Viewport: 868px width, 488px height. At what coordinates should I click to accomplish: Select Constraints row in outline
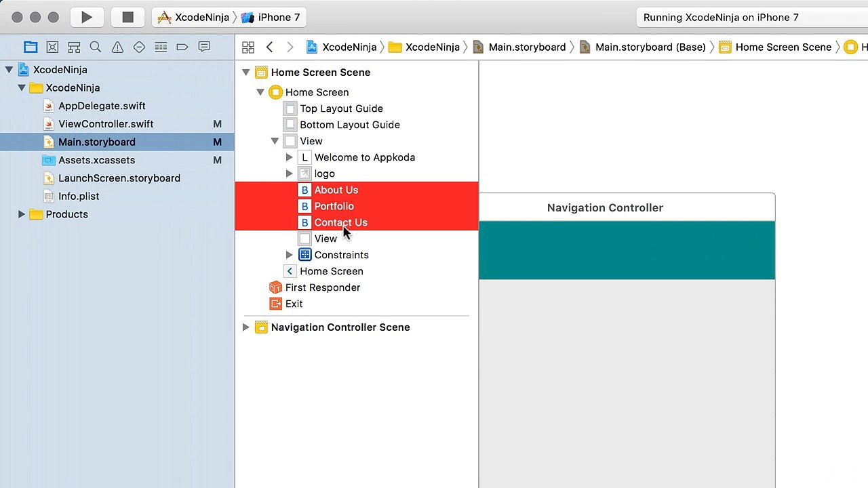(x=341, y=255)
